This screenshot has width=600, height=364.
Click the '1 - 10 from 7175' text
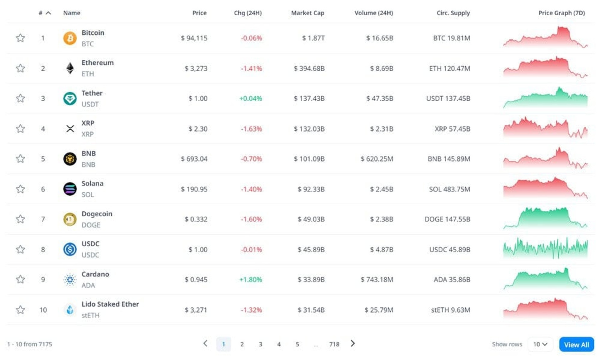(30, 344)
